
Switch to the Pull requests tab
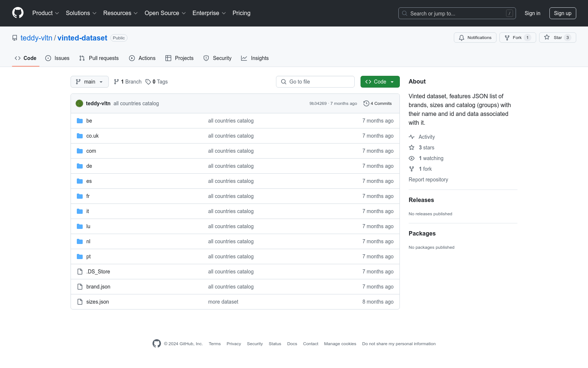(99, 58)
